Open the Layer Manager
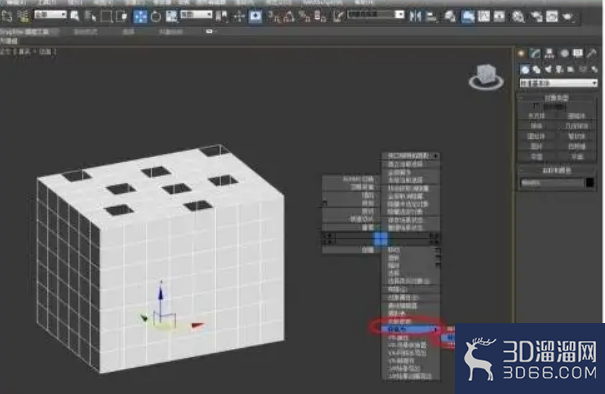Image resolution: width=605 pixels, height=394 pixels. pos(450,16)
